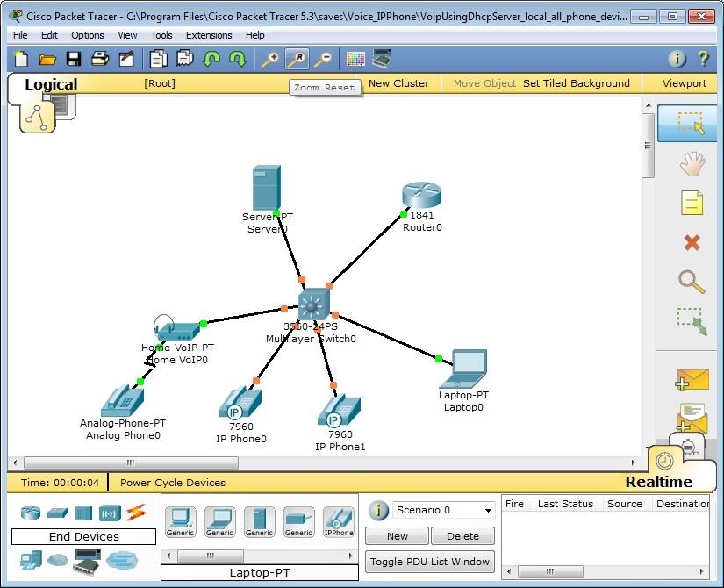The width and height of the screenshot is (724, 588).
Task: Click the Zoom In magnifier icon
Action: click(x=270, y=59)
